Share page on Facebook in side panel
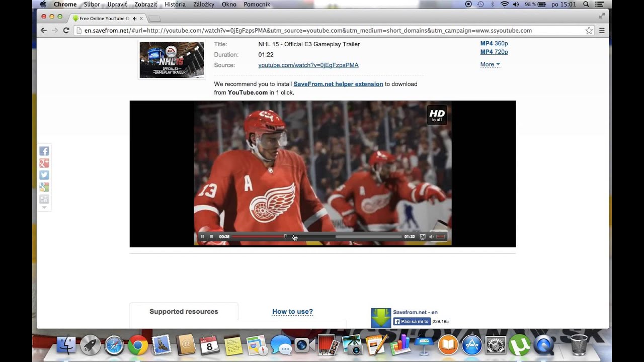Image resolution: width=644 pixels, height=362 pixels. [44, 151]
